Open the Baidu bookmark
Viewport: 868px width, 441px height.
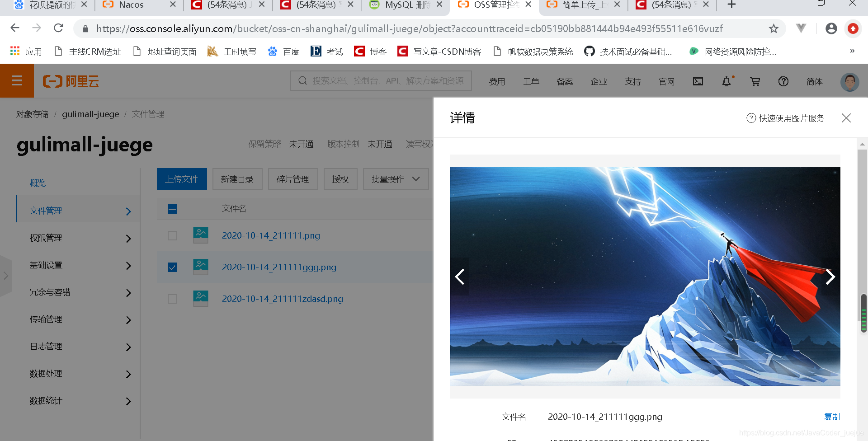[x=284, y=52]
